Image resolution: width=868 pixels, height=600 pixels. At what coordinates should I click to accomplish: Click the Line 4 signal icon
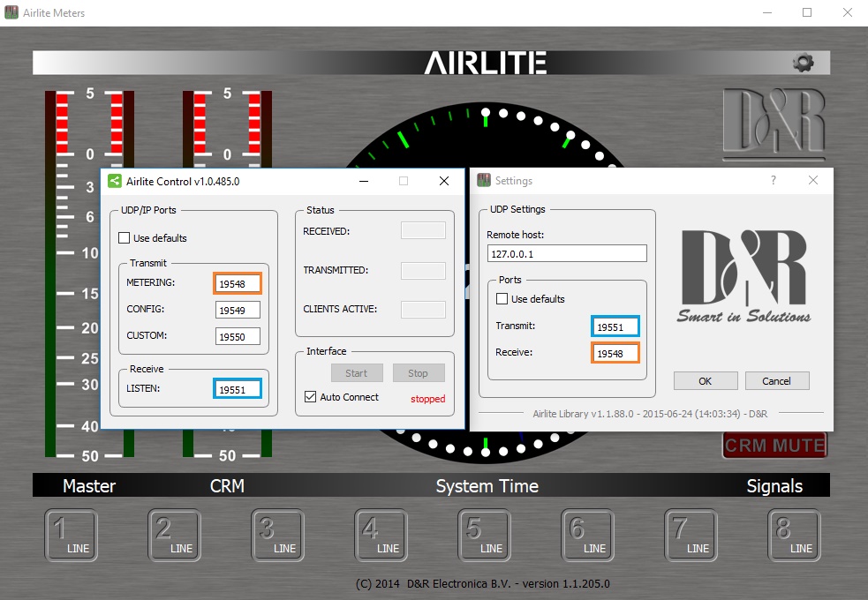coord(381,536)
